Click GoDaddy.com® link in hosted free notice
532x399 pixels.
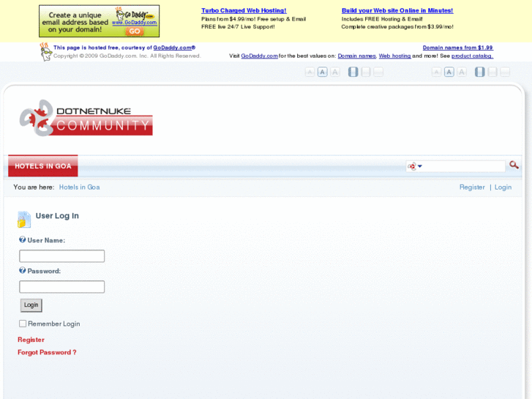[174, 48]
